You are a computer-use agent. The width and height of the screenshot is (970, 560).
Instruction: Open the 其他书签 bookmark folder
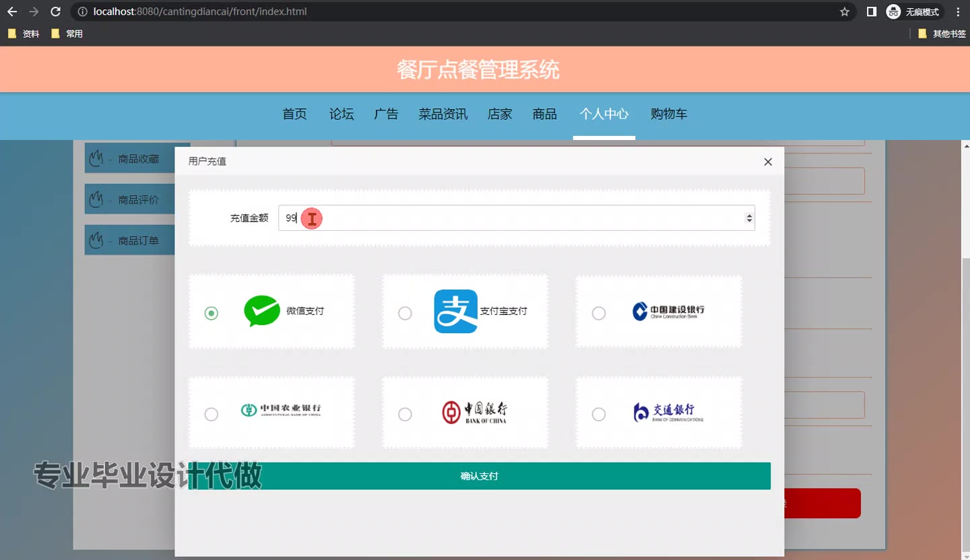(942, 34)
